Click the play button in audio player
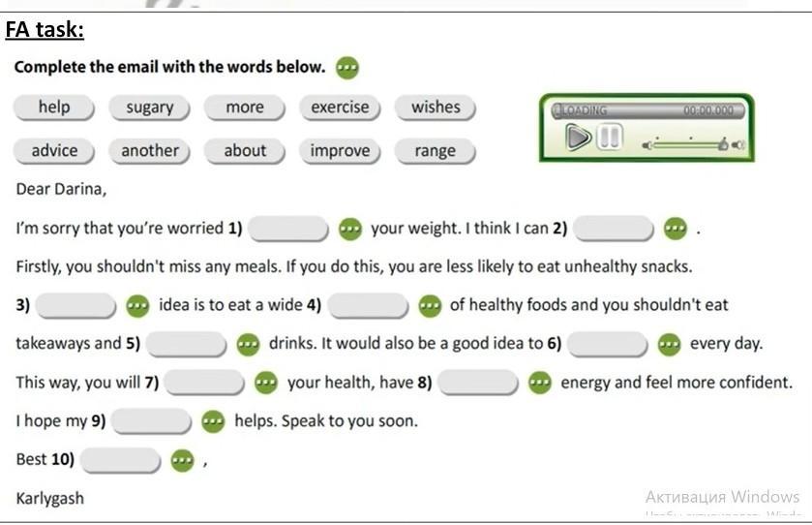 578,138
